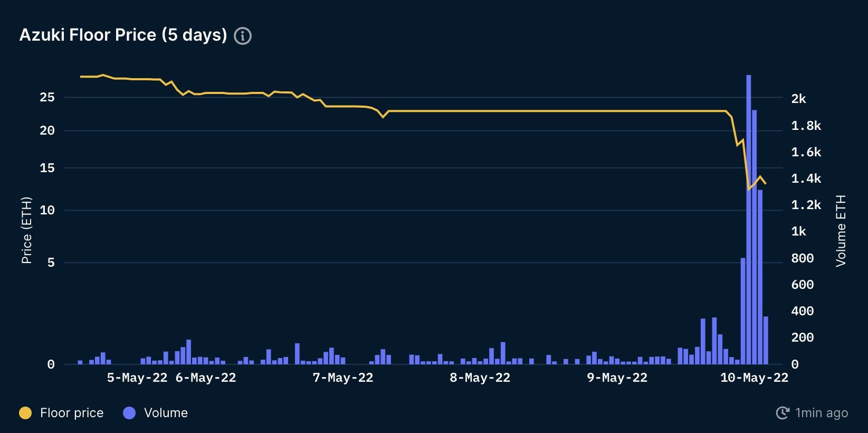
Task: Click the '25' price axis tick label
Action: point(47,97)
